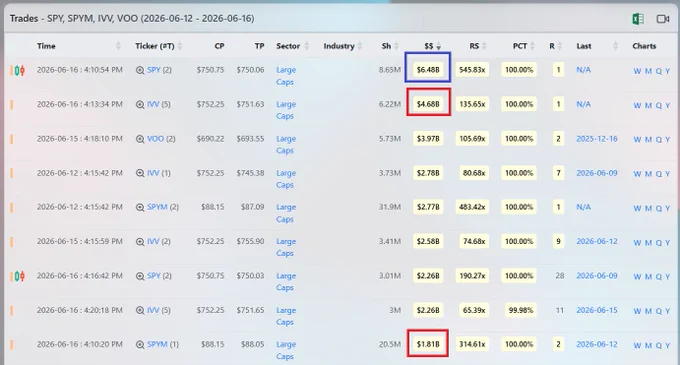This screenshot has width=680, height=365.
Task: Click rank 28 cell in SPY row
Action: click(x=559, y=276)
